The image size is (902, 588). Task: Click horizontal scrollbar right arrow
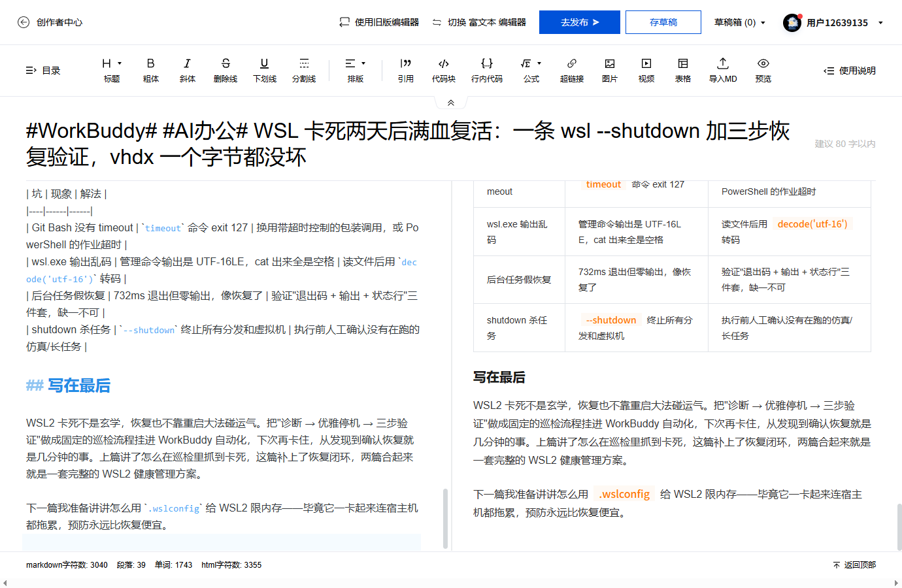point(896,583)
